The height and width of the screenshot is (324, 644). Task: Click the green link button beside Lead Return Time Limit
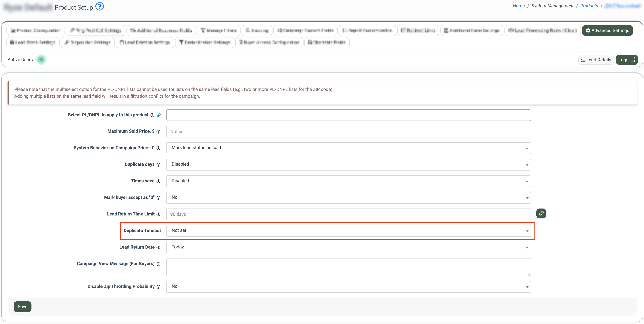[x=541, y=213]
